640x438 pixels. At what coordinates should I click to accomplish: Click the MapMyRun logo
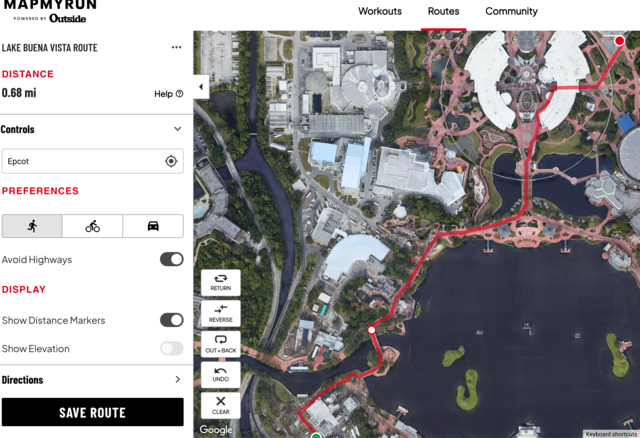click(x=50, y=11)
